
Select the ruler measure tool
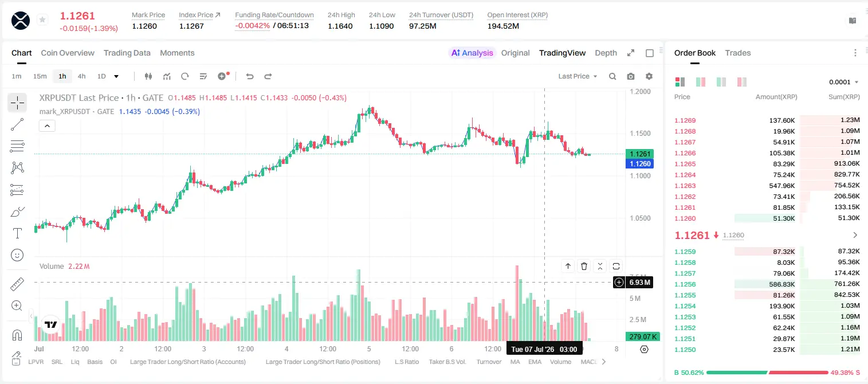tap(17, 284)
